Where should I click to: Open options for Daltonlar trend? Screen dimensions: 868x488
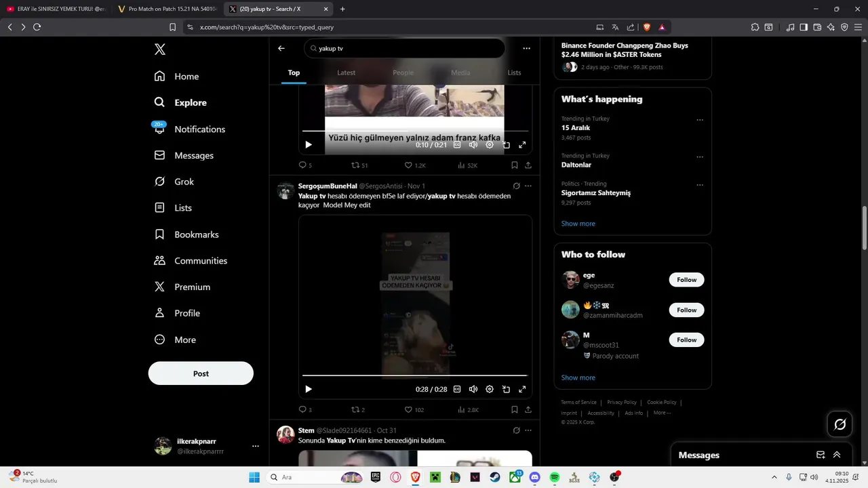[700, 157]
